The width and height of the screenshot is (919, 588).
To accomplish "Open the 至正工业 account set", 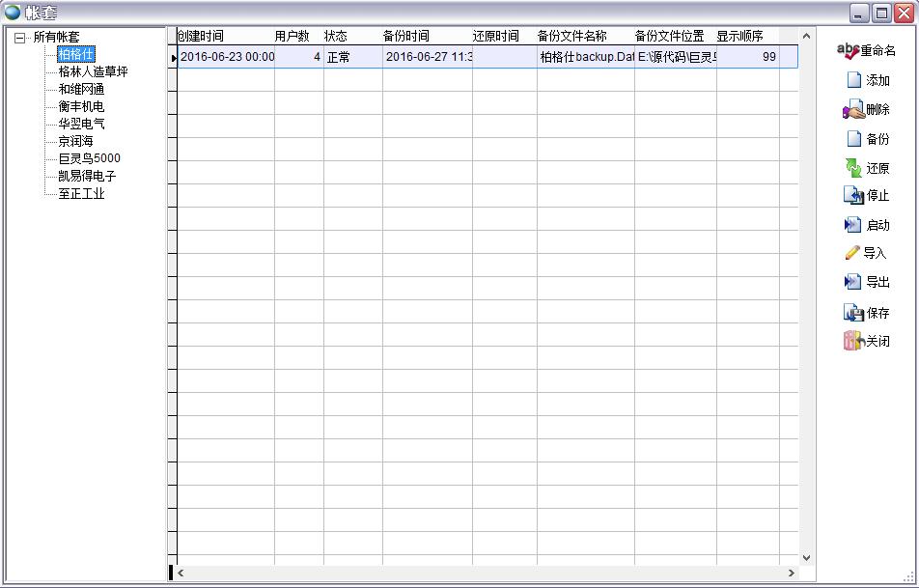I will click(x=81, y=193).
